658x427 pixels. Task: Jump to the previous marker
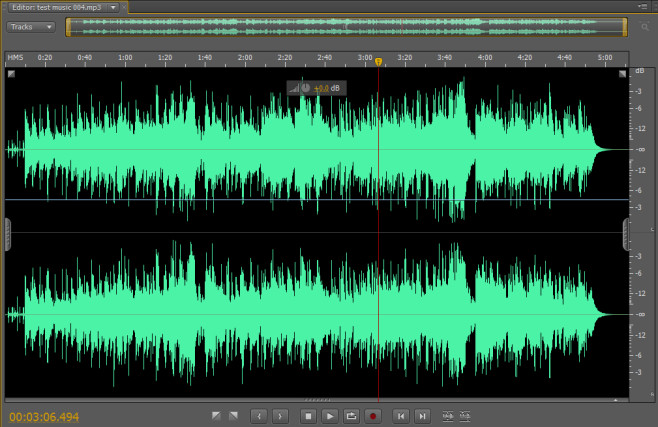401,416
